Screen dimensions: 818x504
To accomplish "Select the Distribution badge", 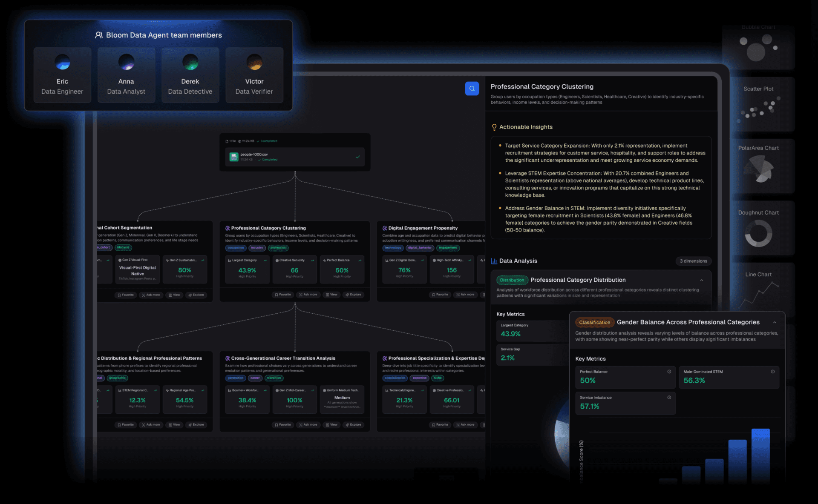I will pyautogui.click(x=512, y=280).
